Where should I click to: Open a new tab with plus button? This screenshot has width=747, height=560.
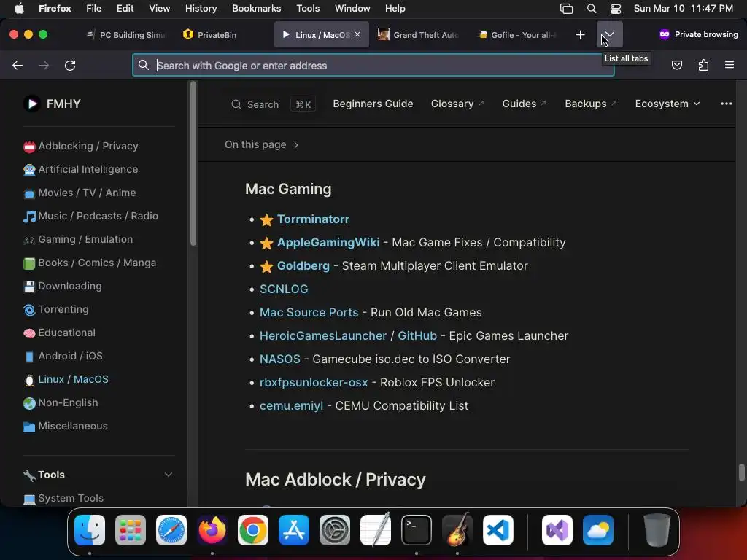pos(580,35)
